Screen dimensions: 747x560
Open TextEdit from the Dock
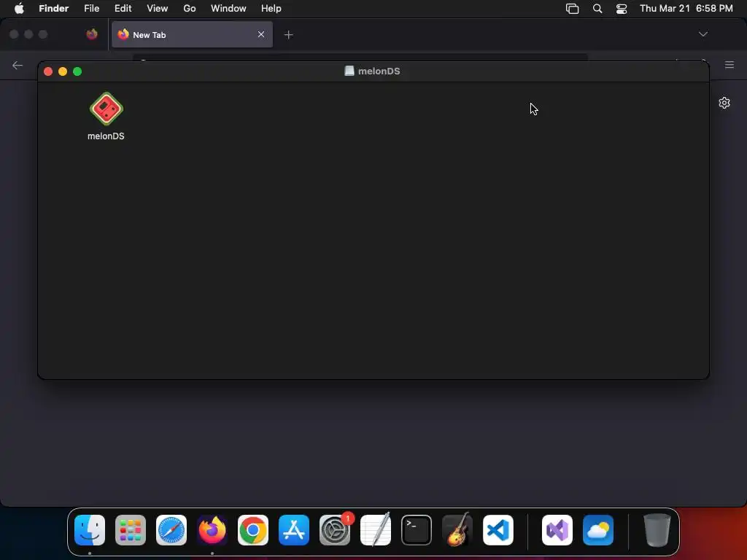(x=376, y=530)
